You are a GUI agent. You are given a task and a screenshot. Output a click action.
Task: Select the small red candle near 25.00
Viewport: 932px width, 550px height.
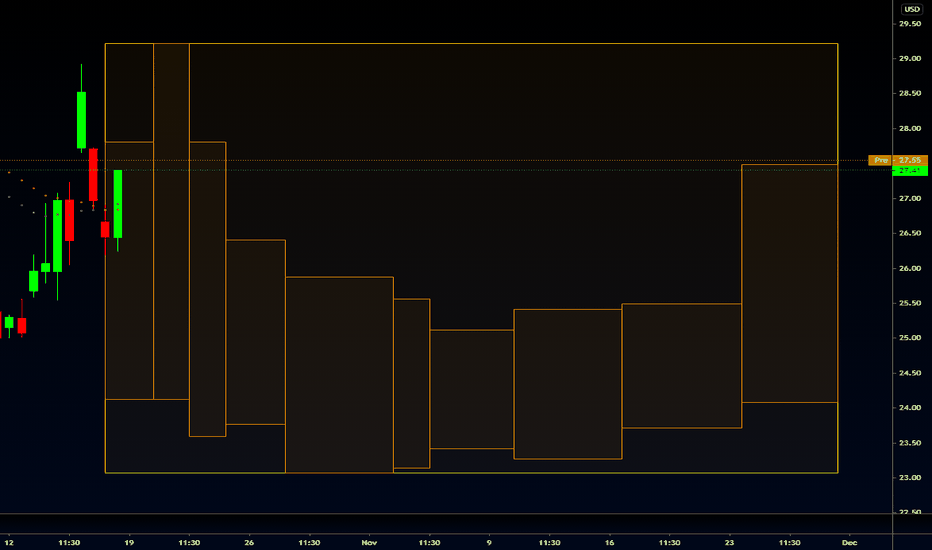[22, 325]
